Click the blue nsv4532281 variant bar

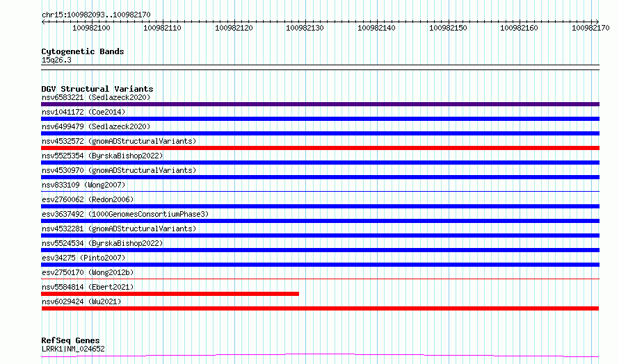tap(320, 235)
